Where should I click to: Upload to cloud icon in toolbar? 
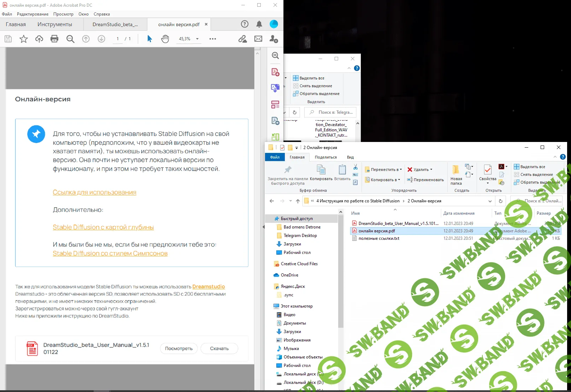coord(39,39)
